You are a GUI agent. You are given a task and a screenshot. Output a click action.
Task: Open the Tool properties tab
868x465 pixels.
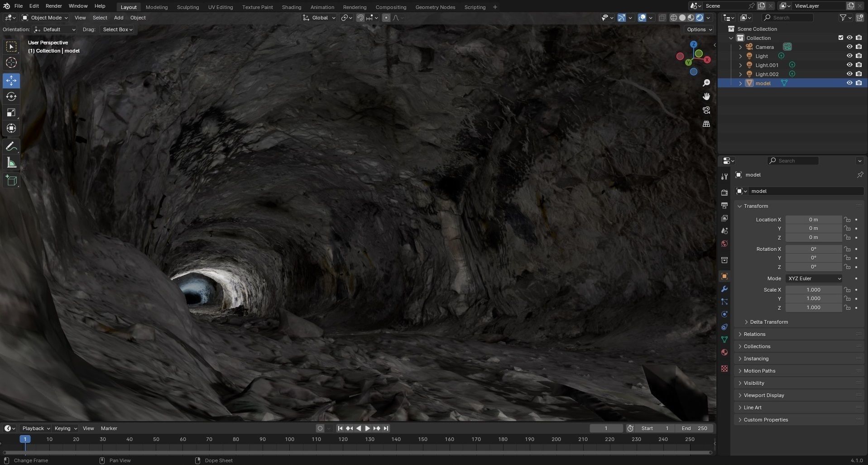pos(724,176)
